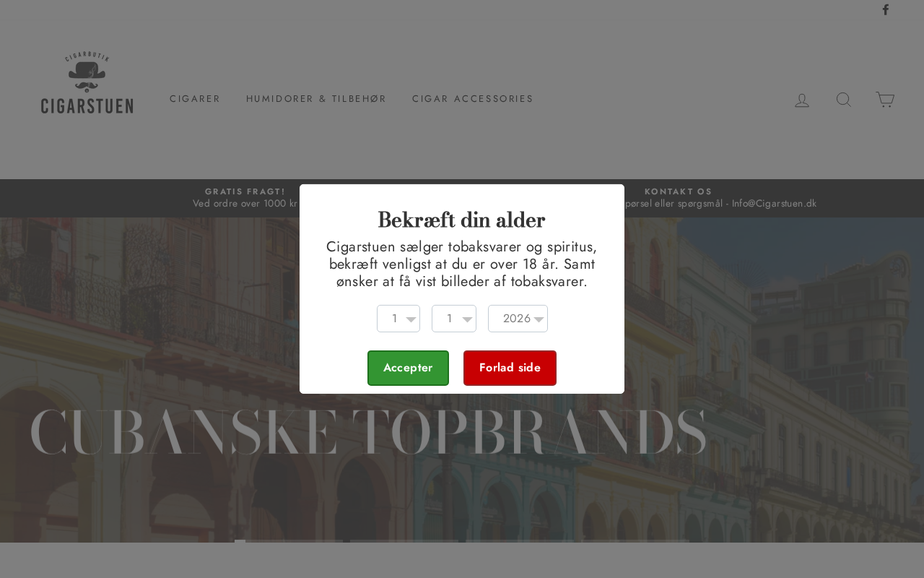Expand the birth year dropdown showing 2026
Image resolution: width=924 pixels, height=578 pixels.
pos(518,319)
